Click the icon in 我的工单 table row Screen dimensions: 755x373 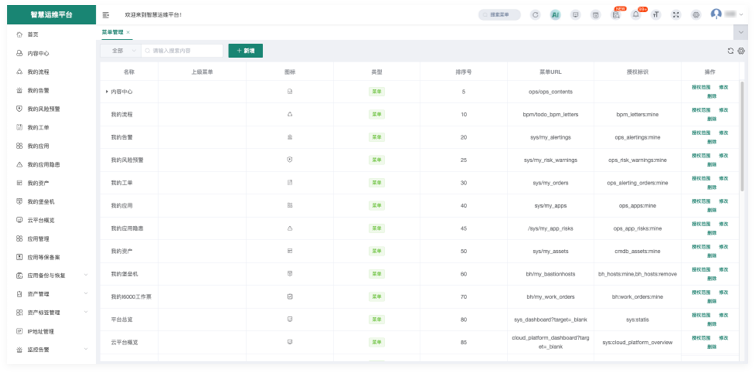[x=290, y=183]
